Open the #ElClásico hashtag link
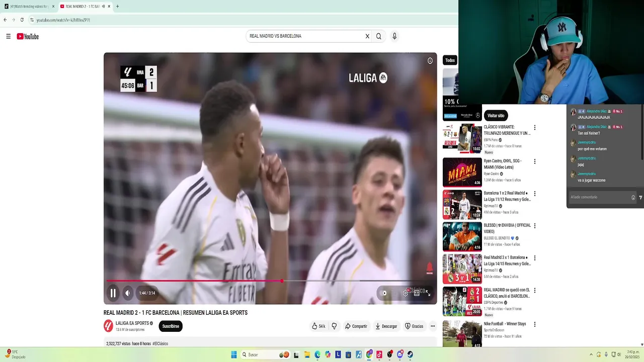This screenshot has width=644, height=362. tap(160, 344)
